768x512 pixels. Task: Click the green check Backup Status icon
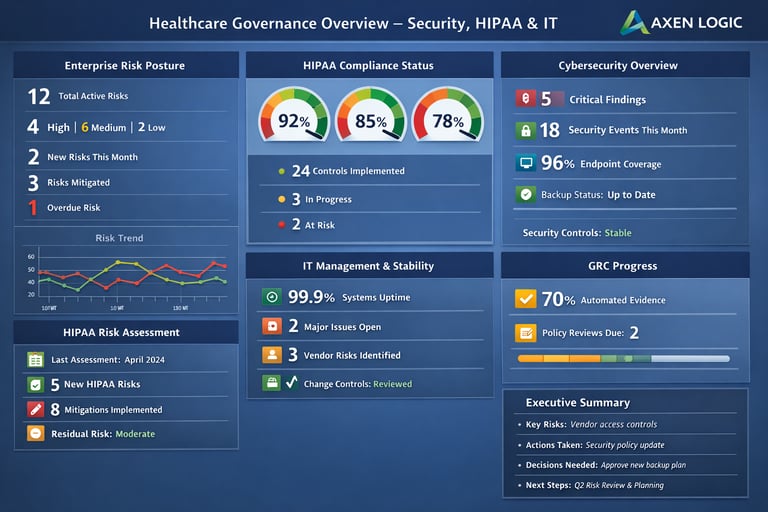(x=526, y=195)
